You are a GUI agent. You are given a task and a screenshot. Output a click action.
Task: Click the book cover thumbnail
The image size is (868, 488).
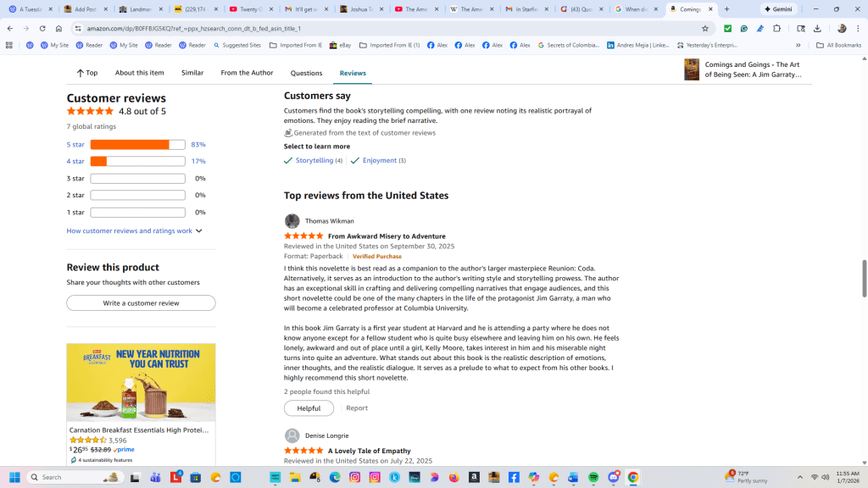(x=692, y=69)
